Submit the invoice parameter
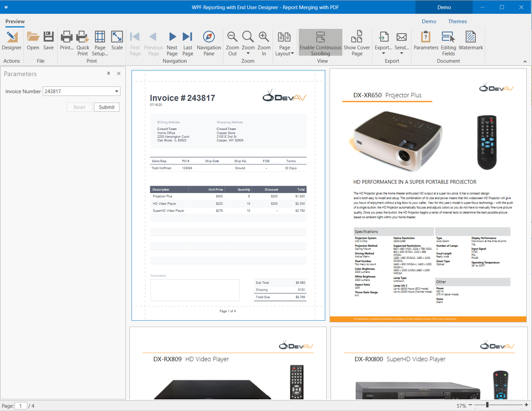The width and height of the screenshot is (532, 411). tap(106, 107)
